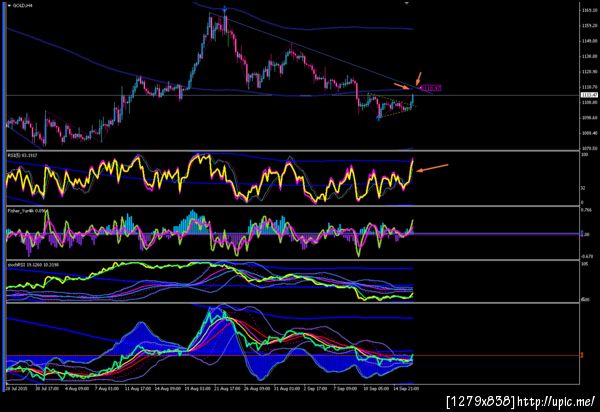Image resolution: width=600 pixels, height=412 pixels.
Task: Click the 11 Aug 17:00 time label
Action: [x=138, y=389]
